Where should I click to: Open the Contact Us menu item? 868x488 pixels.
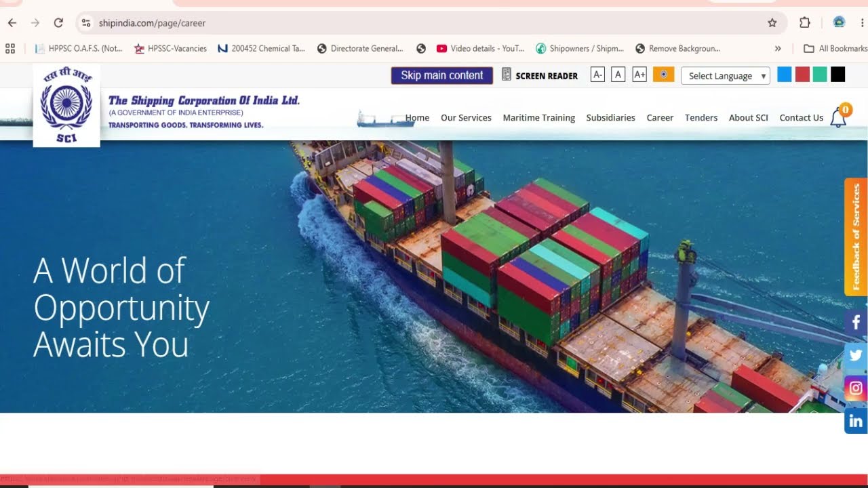tap(801, 118)
